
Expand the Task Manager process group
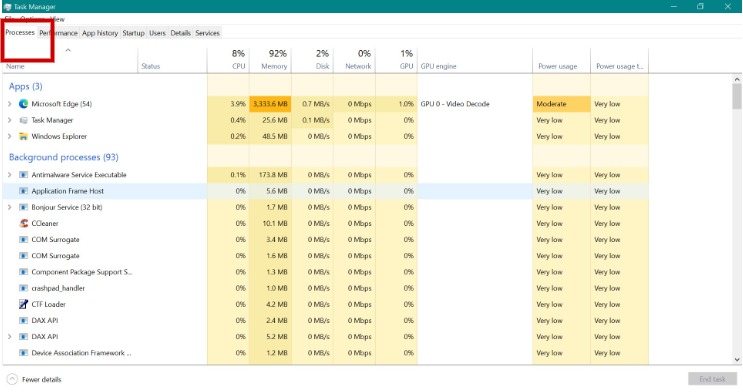(9, 120)
